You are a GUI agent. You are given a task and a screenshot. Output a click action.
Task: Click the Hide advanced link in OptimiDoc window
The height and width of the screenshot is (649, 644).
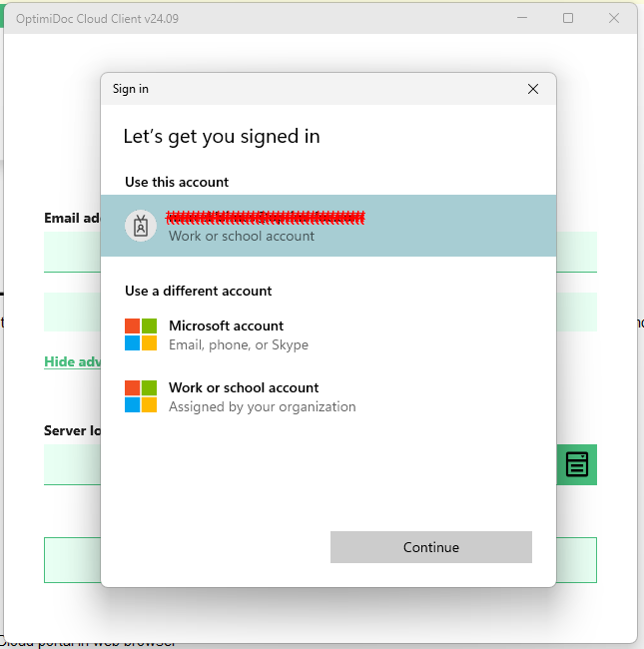pyautogui.click(x=72, y=361)
